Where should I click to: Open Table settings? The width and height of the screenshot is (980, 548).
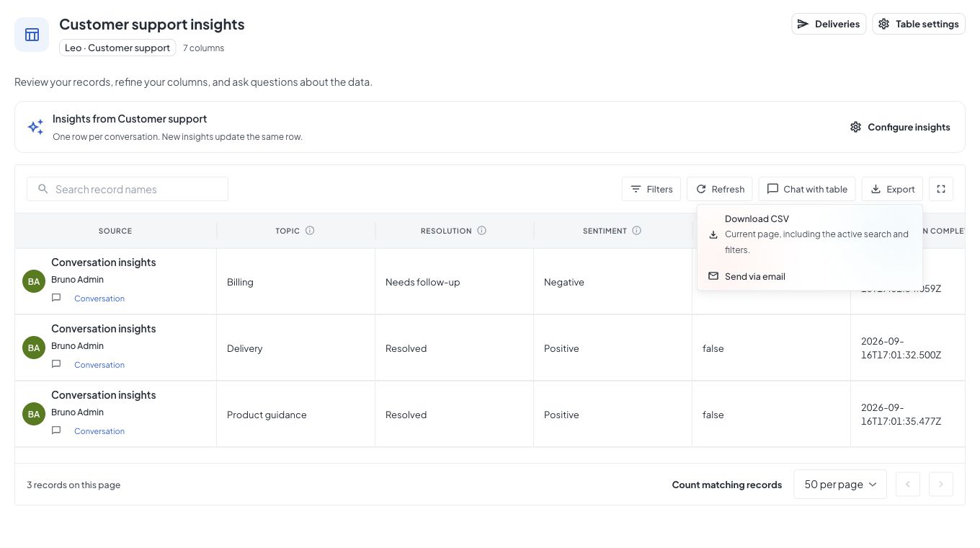pos(919,24)
